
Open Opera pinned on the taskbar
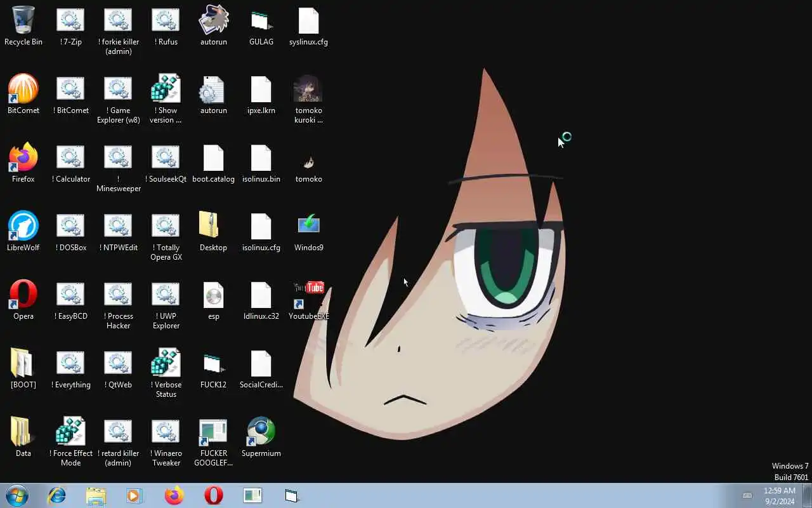point(214,495)
